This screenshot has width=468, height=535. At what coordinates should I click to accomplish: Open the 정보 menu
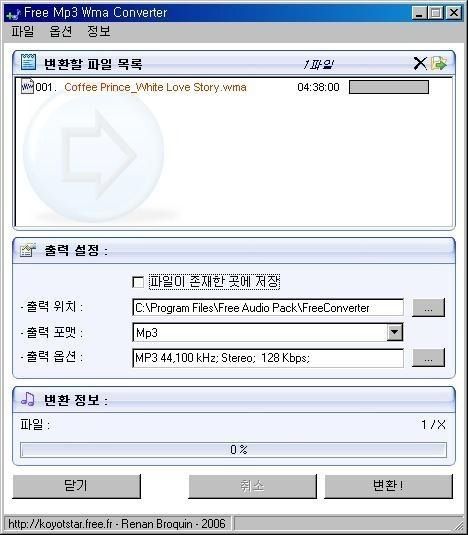coord(99,31)
